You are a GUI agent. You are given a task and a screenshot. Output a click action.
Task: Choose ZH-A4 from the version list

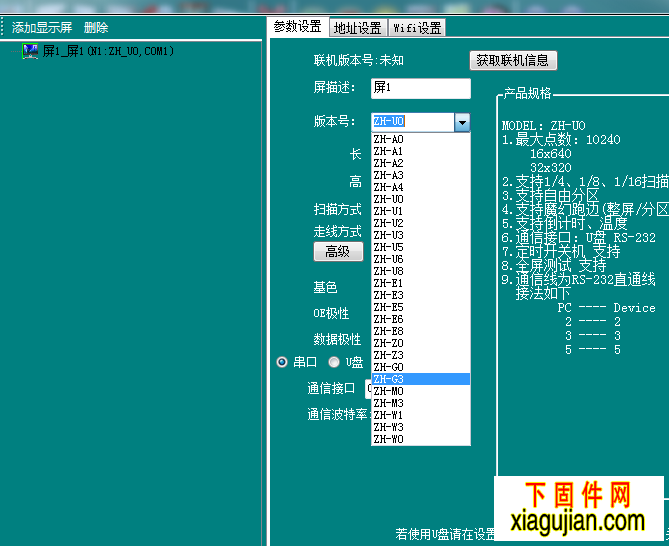coord(421,187)
